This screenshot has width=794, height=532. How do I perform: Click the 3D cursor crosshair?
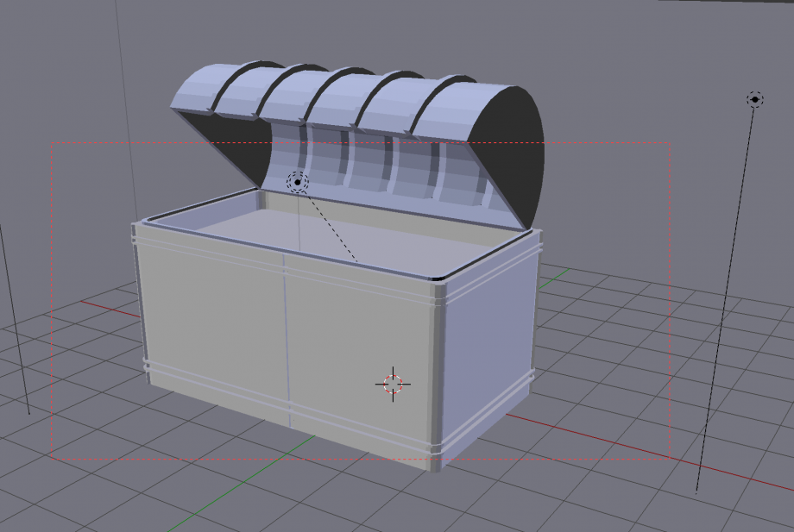click(393, 383)
